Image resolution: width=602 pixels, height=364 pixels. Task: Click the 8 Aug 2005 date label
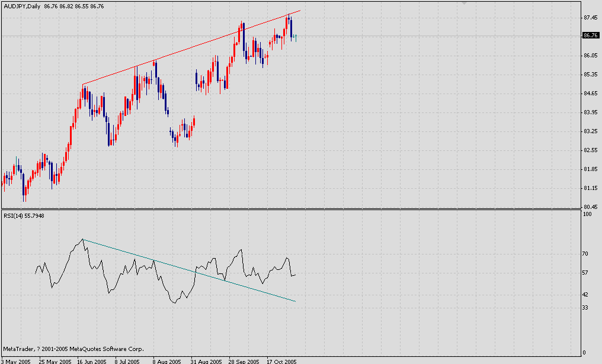tap(166, 361)
